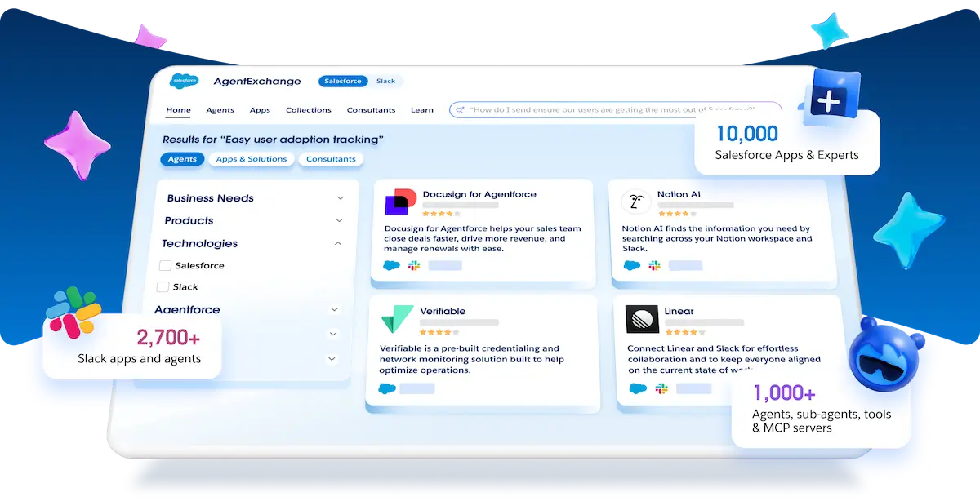Expand the bottom-most filter chevron in sidebar
This screenshot has height=501, width=980.
331,358
